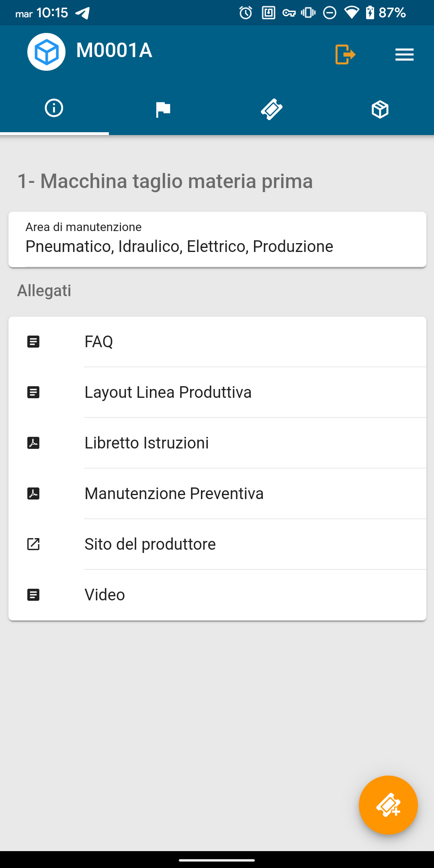Tap the PDF icon next to Libretto Istruzioni
Screen dimensions: 434x868
click(33, 443)
